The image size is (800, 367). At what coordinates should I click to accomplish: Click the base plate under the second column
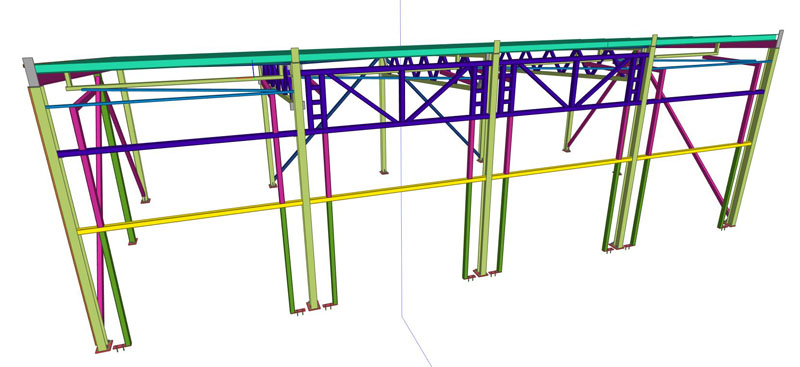pos(313,307)
